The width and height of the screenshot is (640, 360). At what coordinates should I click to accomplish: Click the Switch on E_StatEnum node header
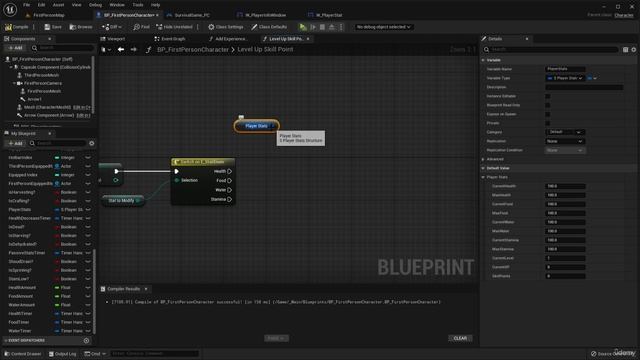(203, 162)
